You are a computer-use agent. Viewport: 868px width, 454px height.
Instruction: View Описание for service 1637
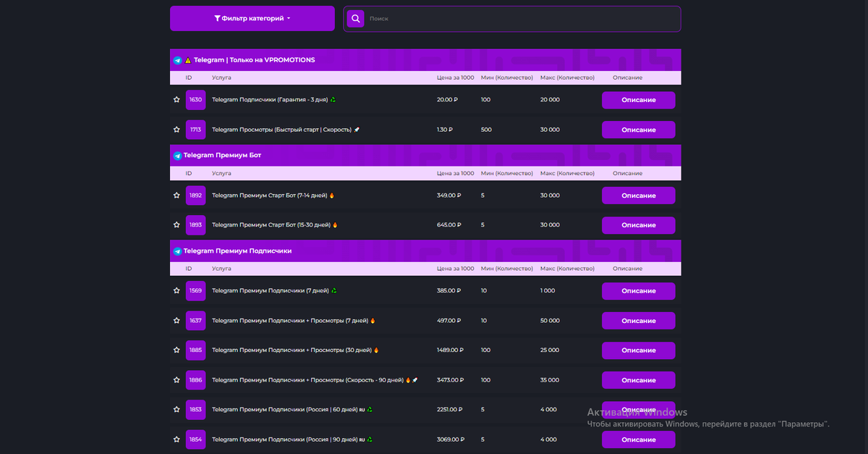point(639,321)
